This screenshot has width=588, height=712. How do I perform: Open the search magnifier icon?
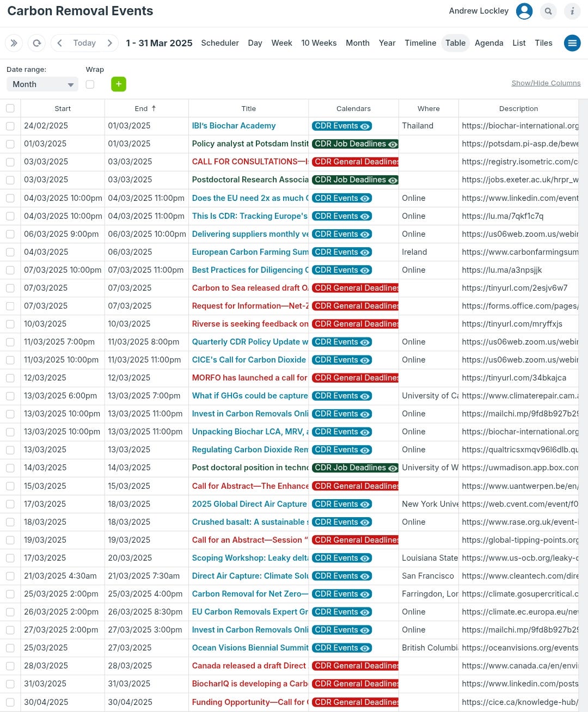click(x=548, y=11)
